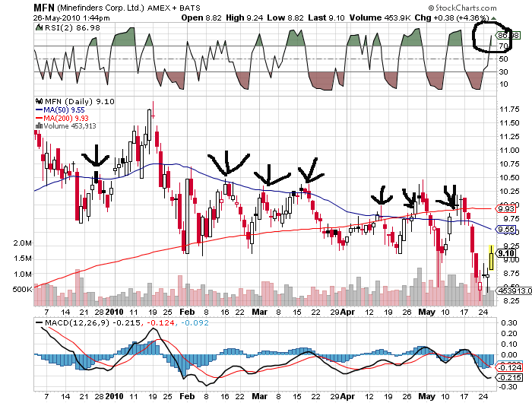The image size is (532, 403).
Task: Click the -0.215 tag on MACD axis
Action: [509, 378]
